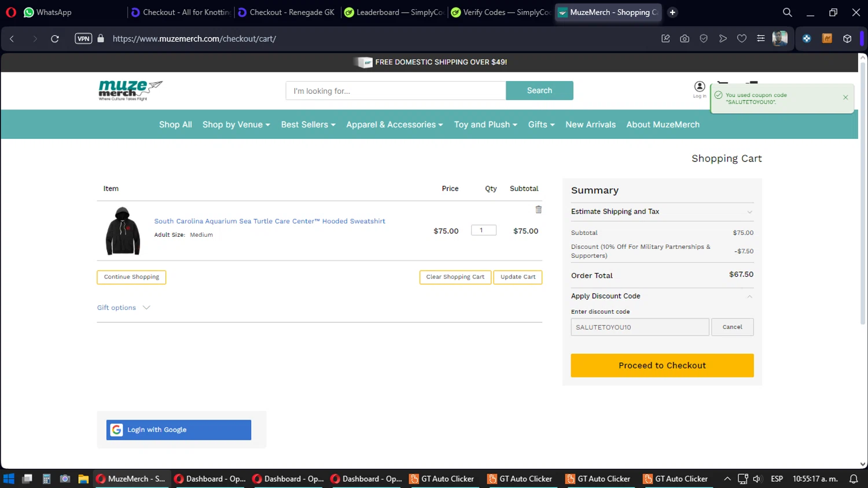Open the Shop by Venue dropdown
This screenshot has height=488, width=868.
236,124
